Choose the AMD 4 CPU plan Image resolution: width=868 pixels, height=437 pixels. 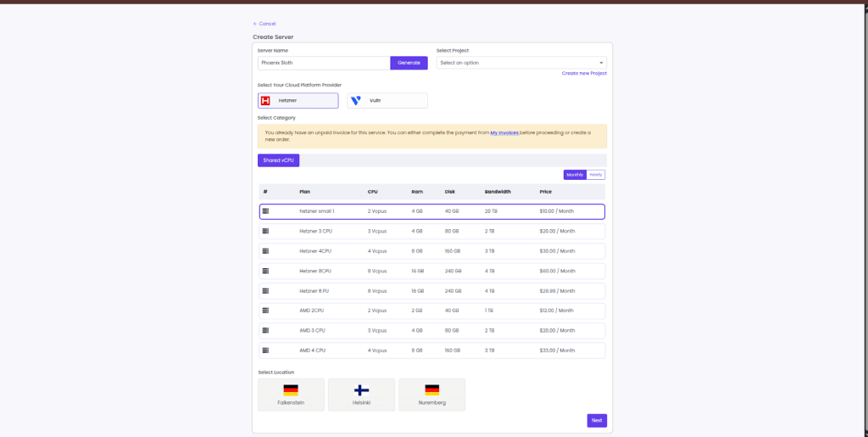pos(432,350)
